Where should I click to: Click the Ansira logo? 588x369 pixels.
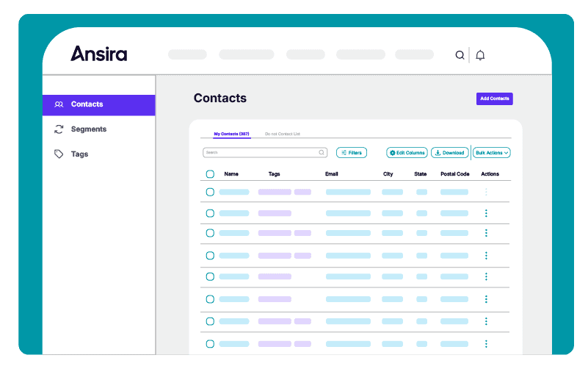[x=99, y=54]
